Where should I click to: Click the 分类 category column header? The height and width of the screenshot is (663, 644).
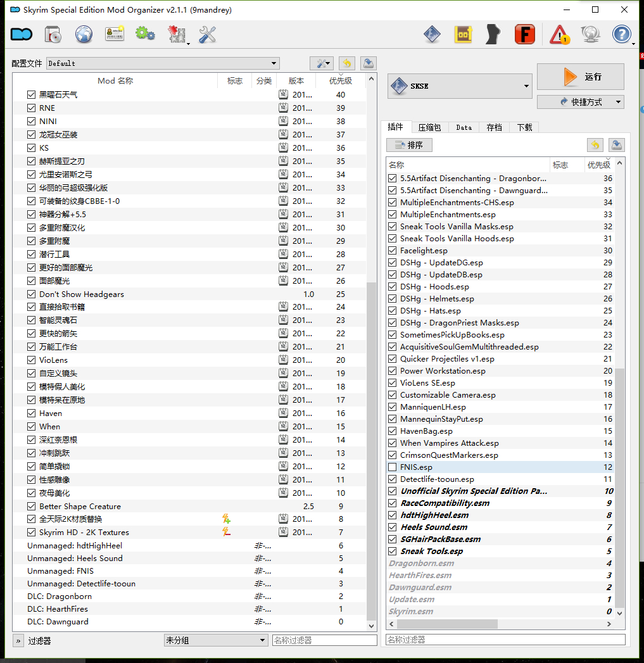coord(264,81)
